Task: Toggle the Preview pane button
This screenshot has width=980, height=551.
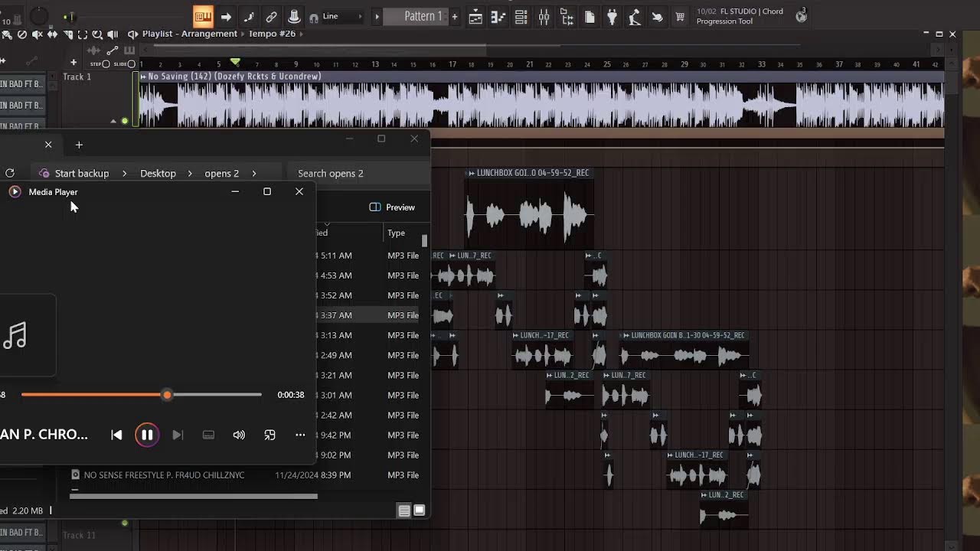Action: pyautogui.click(x=392, y=207)
